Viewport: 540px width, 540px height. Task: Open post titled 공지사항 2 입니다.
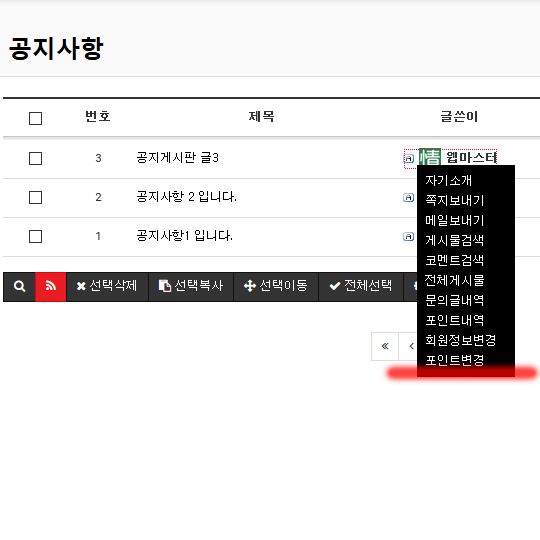(x=186, y=197)
